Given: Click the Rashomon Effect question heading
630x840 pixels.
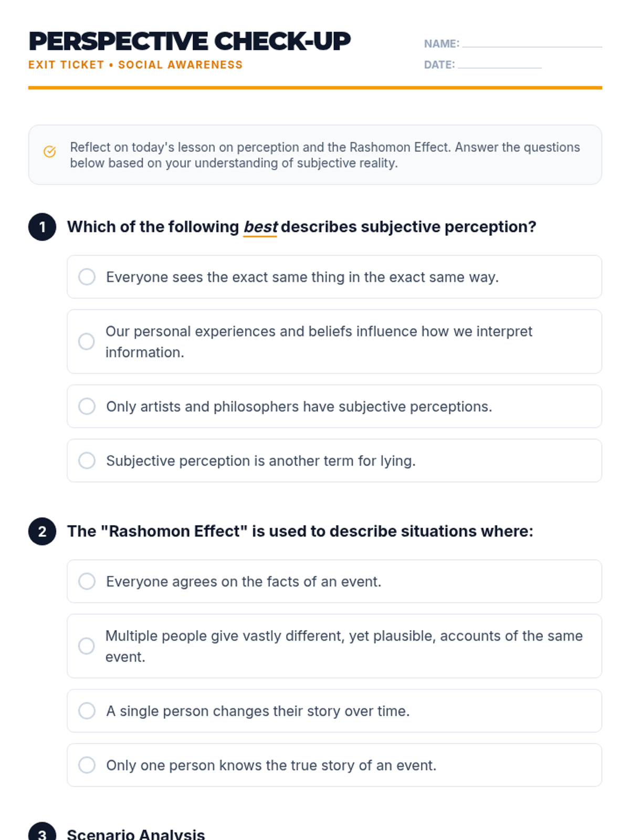Looking at the screenshot, I should pyautogui.click(x=300, y=531).
